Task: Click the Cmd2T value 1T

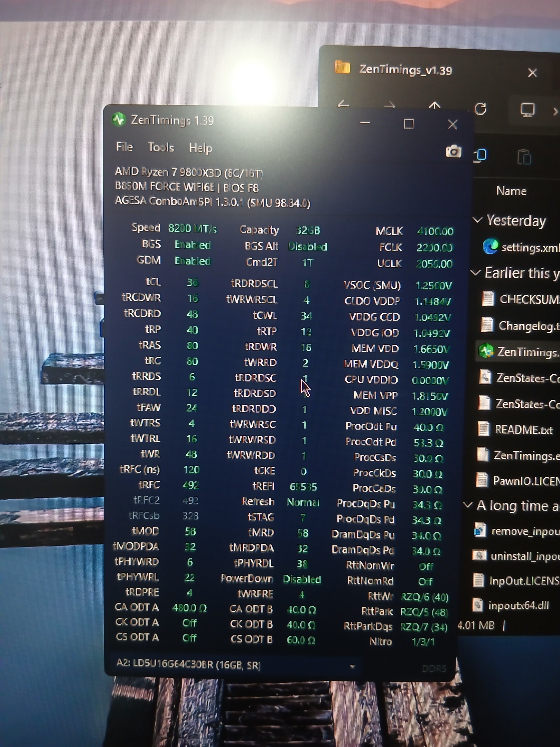Action: point(307,263)
